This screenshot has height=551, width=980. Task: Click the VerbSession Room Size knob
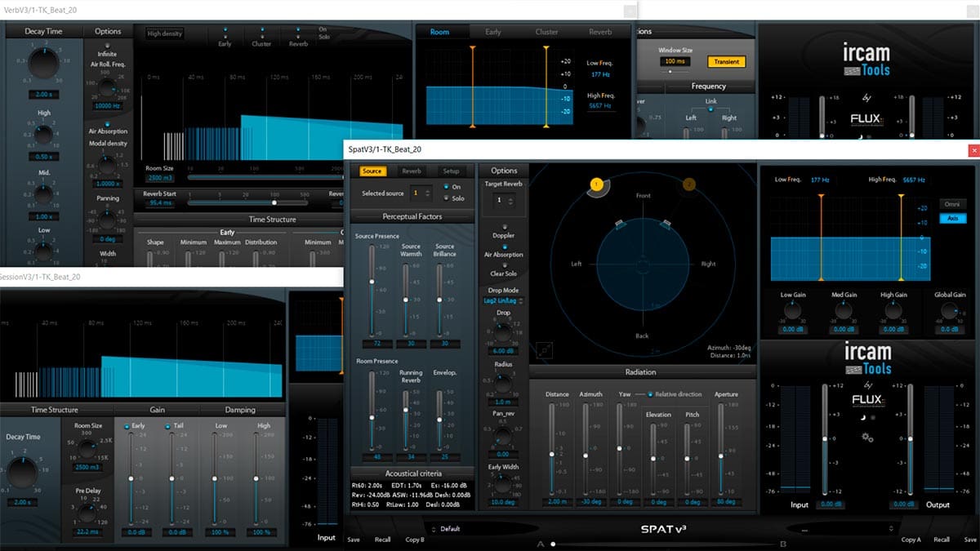(87, 448)
